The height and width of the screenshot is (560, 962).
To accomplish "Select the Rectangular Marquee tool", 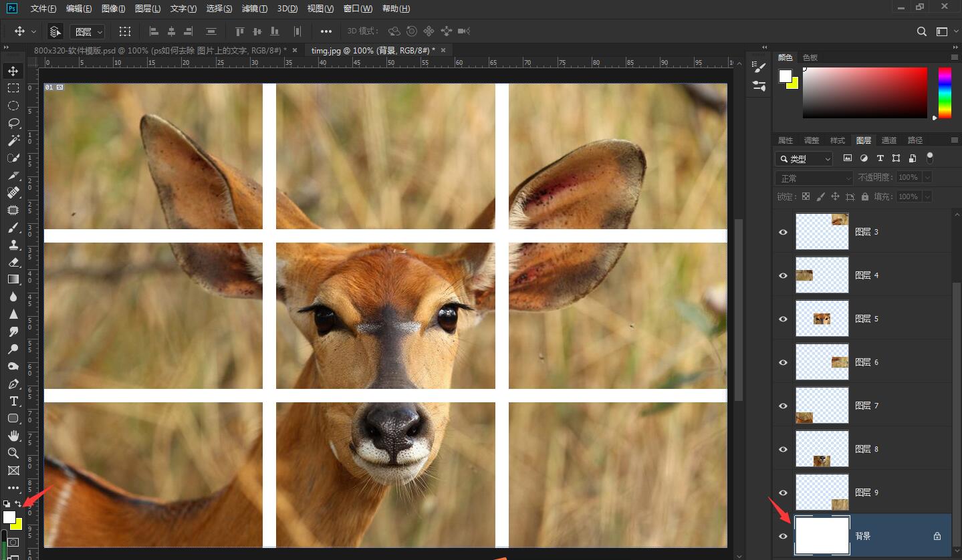I will point(13,88).
